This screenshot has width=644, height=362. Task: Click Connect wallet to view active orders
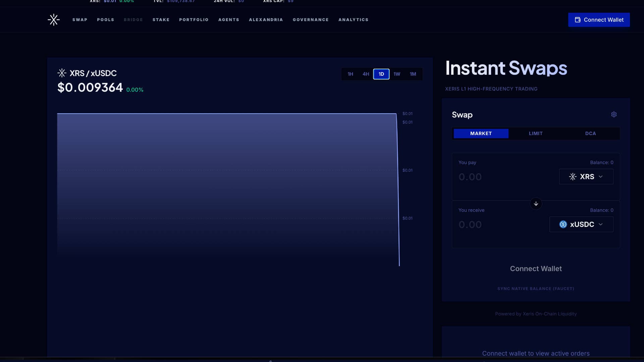coord(536,353)
